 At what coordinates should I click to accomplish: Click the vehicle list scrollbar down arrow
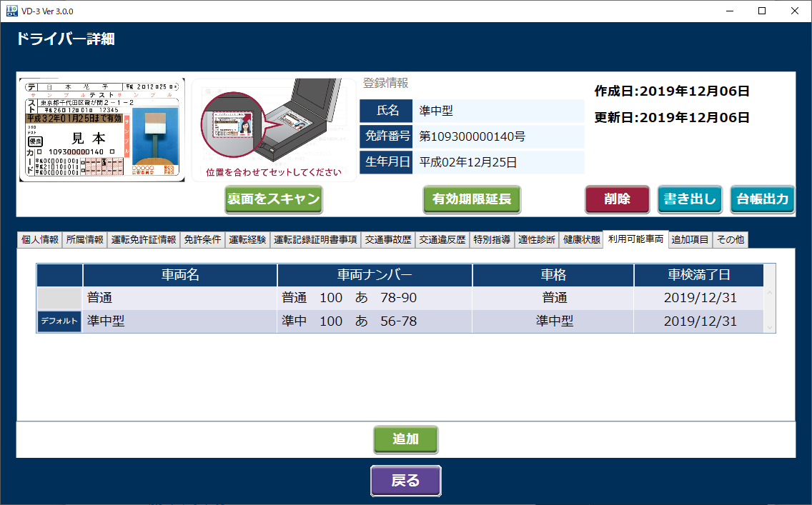[770, 327]
